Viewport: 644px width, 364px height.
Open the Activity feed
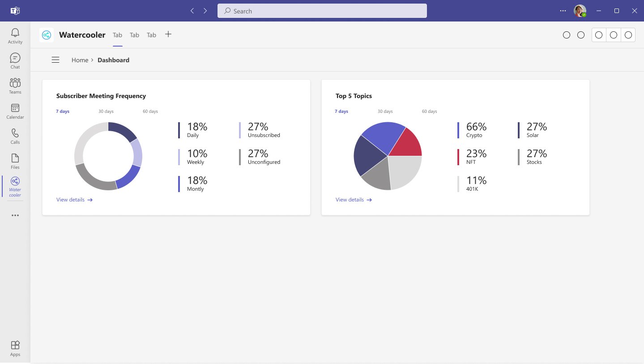pos(15,36)
